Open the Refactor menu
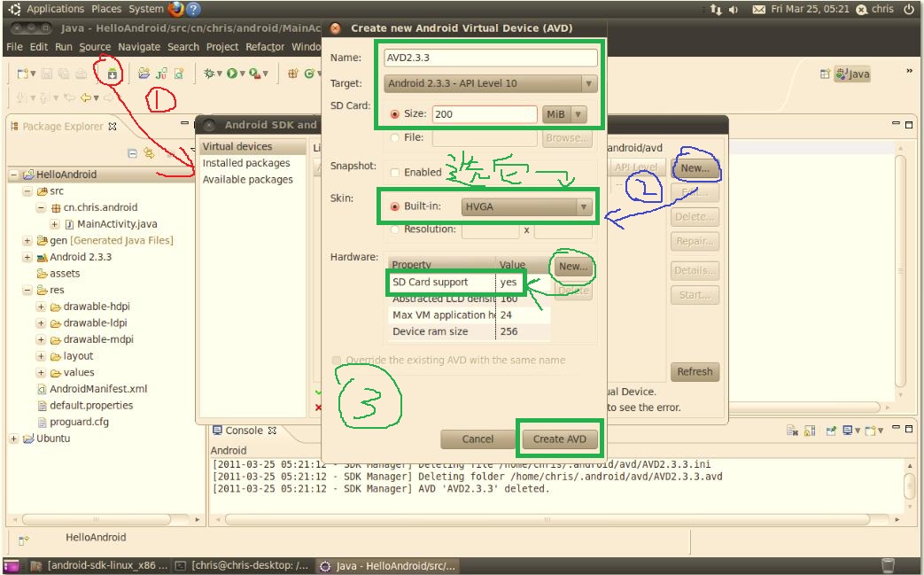 click(x=264, y=46)
